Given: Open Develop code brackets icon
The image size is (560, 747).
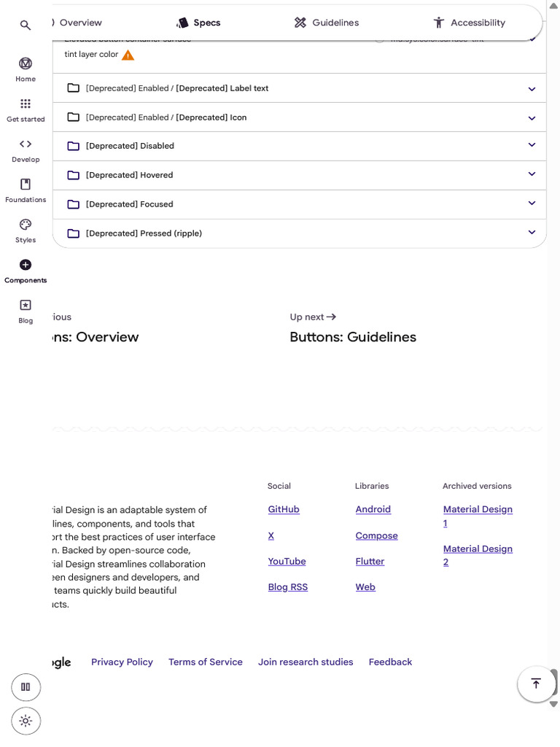Looking at the screenshot, I should [x=26, y=144].
